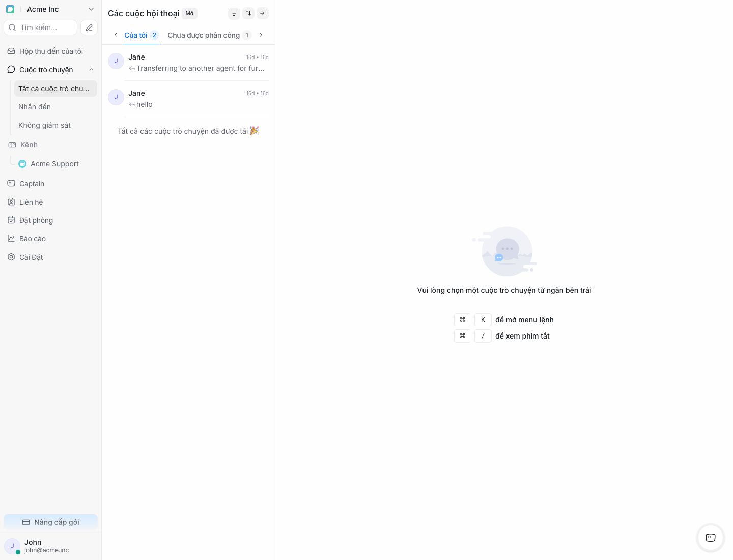Click the sort conversations arrows icon
The image size is (733, 560).
click(x=248, y=14)
